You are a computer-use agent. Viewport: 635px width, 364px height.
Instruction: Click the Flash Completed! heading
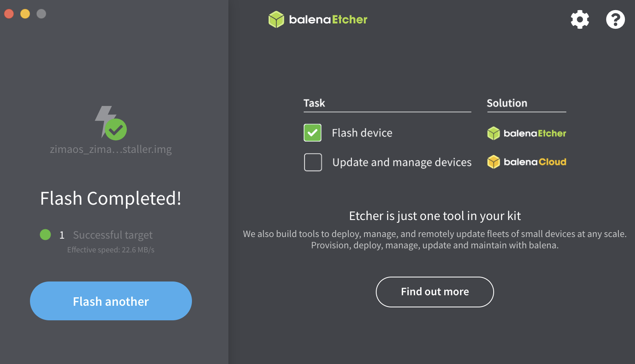(x=111, y=199)
